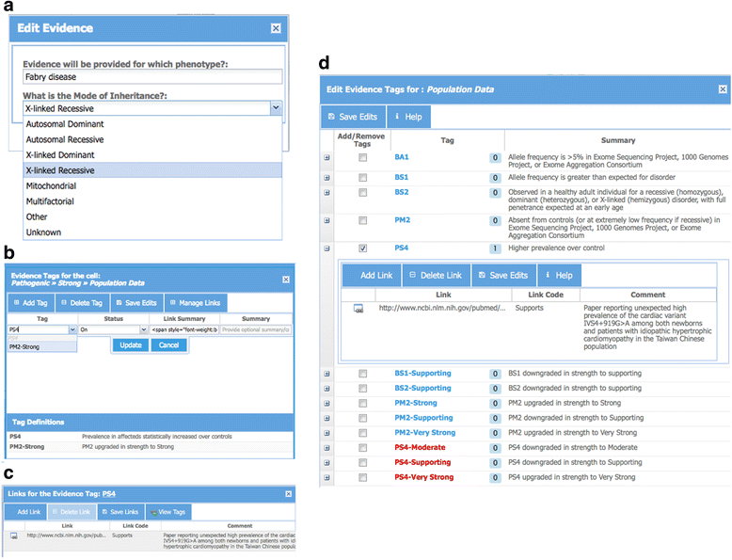Uncheck the PS4 tag checkbox
This screenshot has width=732, height=560.
[x=362, y=248]
